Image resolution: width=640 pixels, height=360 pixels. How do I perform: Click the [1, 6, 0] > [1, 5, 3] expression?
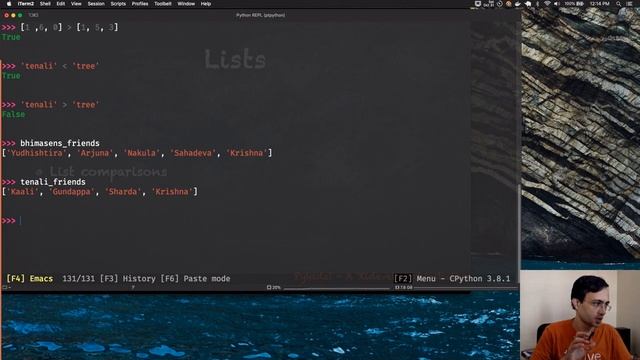coord(69,27)
